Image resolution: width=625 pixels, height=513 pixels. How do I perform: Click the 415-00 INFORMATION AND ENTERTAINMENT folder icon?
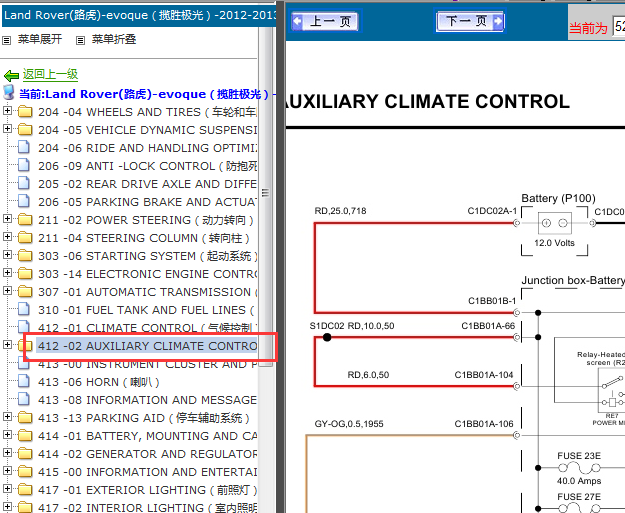tap(25, 472)
